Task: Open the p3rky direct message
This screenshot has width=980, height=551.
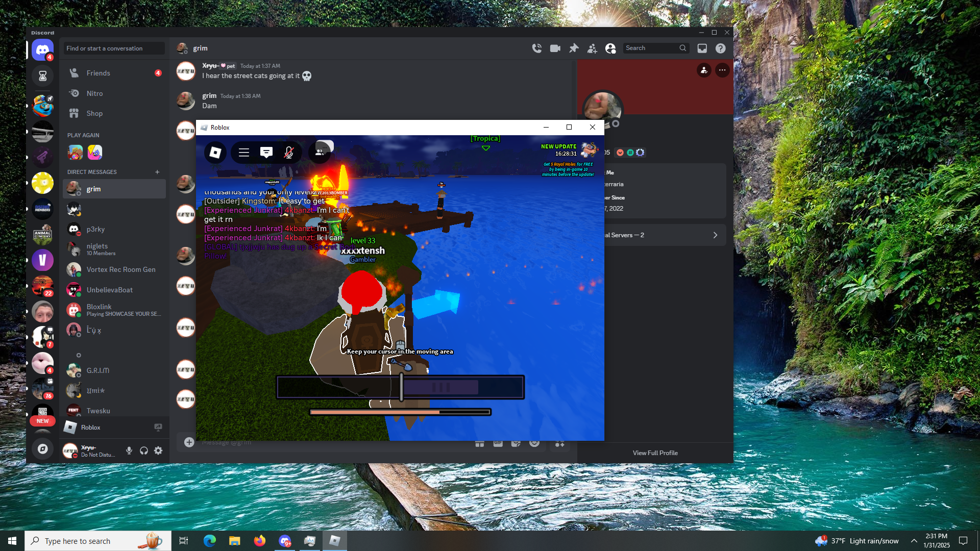Action: coord(95,229)
